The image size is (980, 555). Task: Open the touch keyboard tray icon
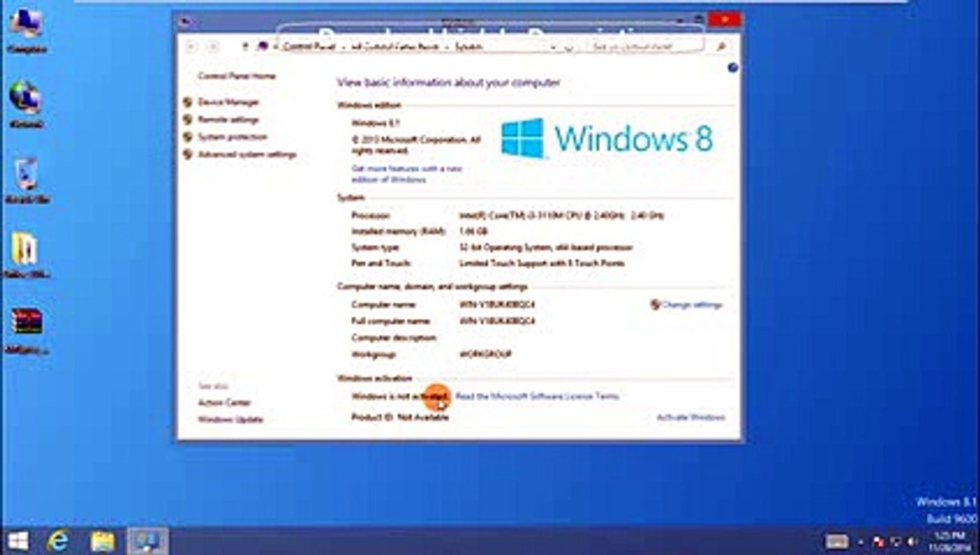point(837,541)
